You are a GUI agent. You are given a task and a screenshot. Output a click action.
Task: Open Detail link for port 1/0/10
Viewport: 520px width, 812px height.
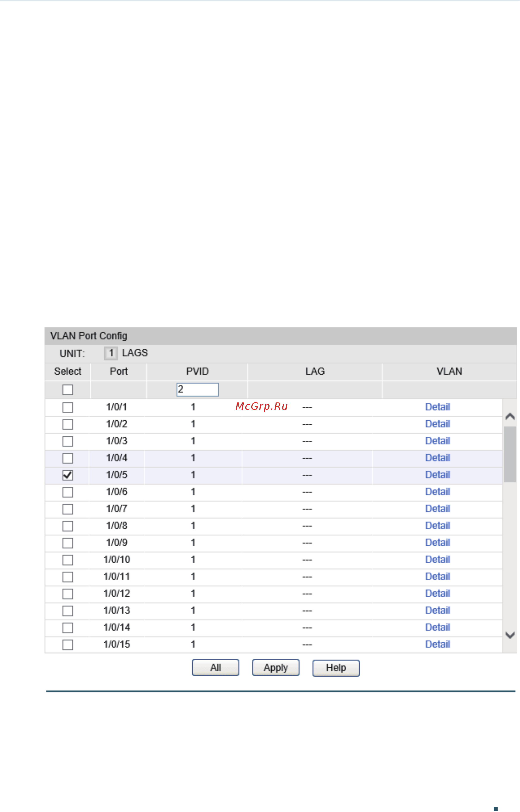click(437, 559)
